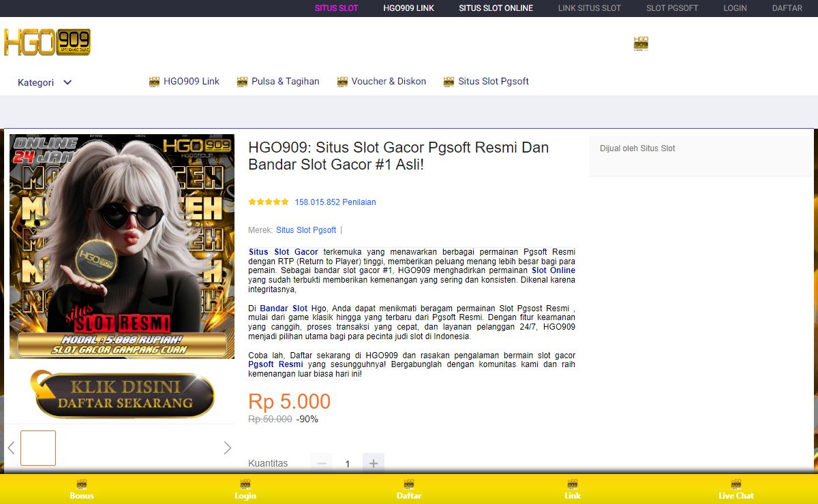Click the icon beside HGO909 Link
818x504 pixels.
[154, 82]
